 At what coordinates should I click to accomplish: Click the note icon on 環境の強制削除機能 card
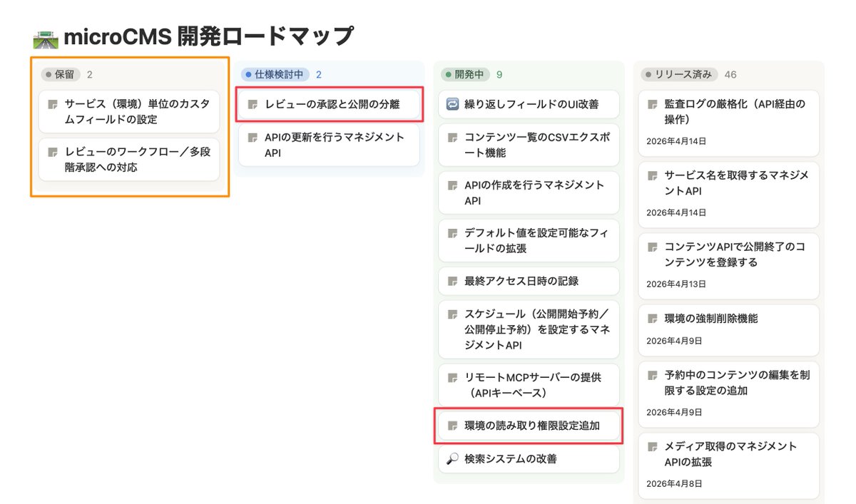pyautogui.click(x=652, y=318)
